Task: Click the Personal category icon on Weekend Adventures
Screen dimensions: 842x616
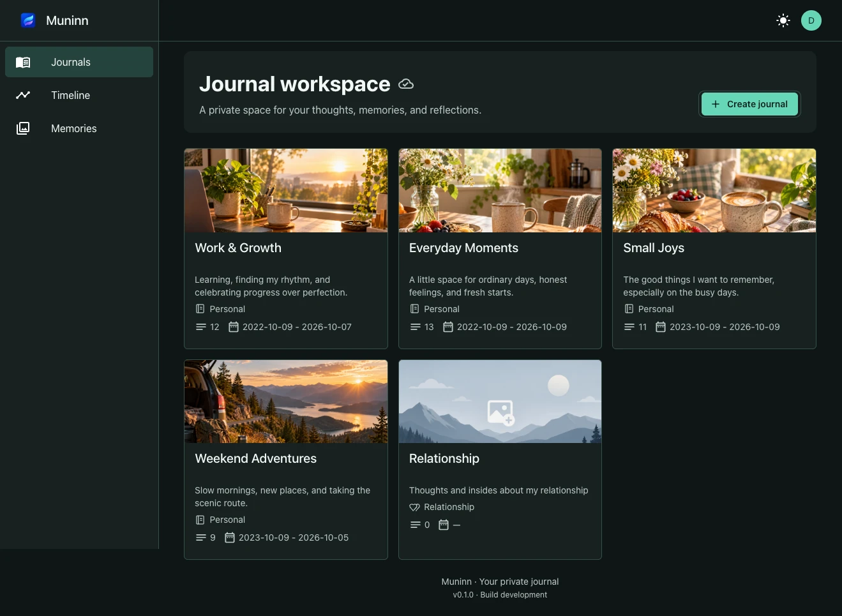Action: (x=200, y=520)
